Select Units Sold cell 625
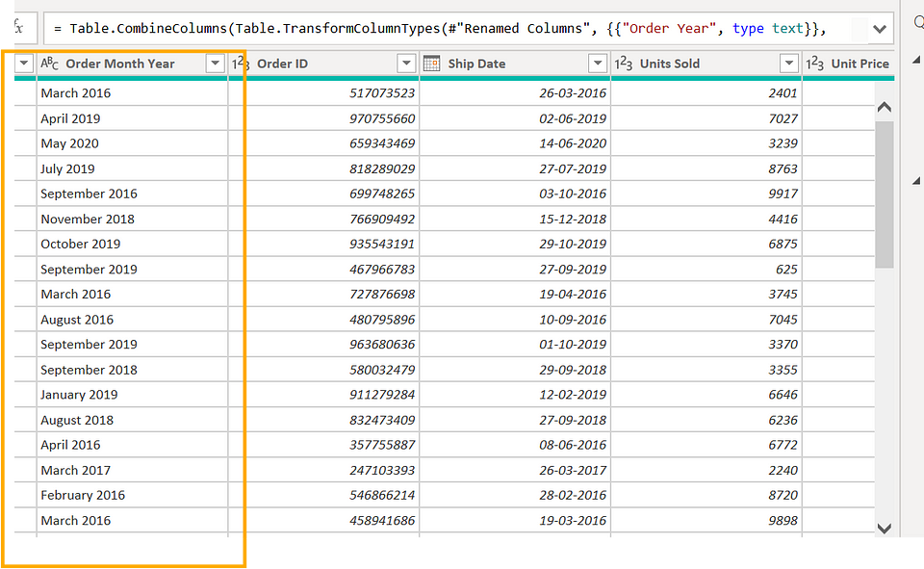 [706, 269]
